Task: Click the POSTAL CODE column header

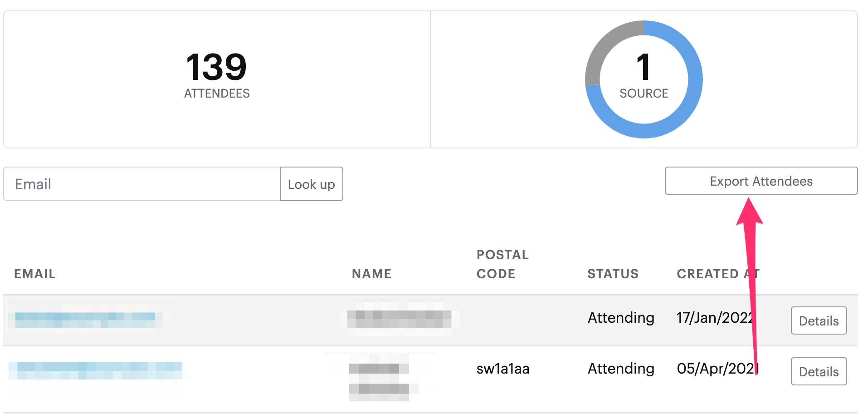Action: pos(502,264)
